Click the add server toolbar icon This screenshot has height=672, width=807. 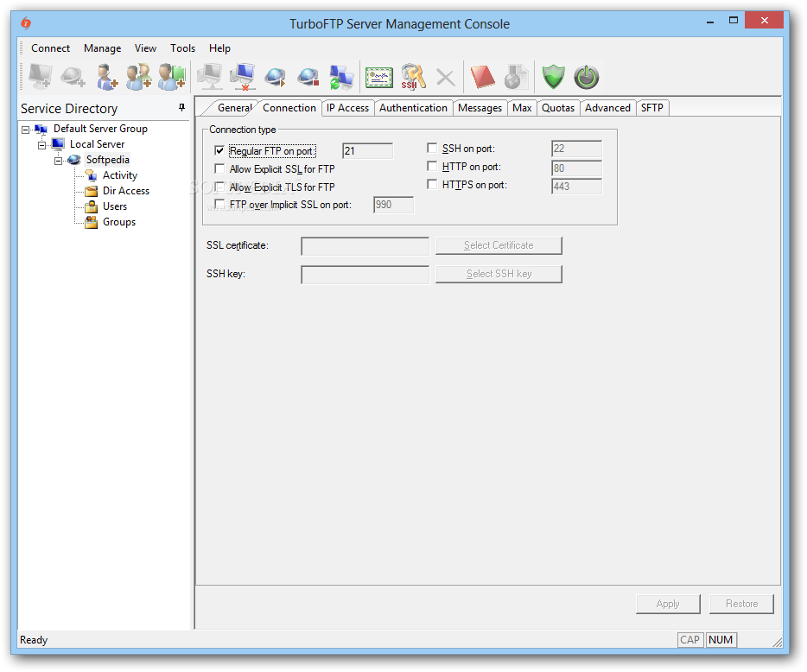coord(40,77)
